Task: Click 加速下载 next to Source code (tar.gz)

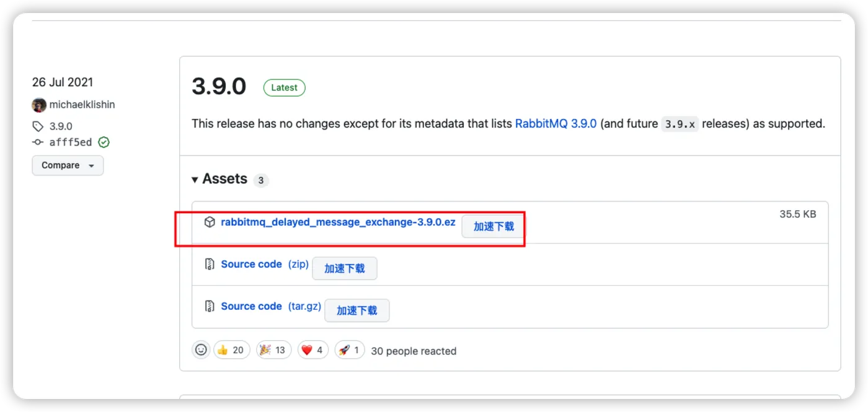Action: tap(356, 311)
